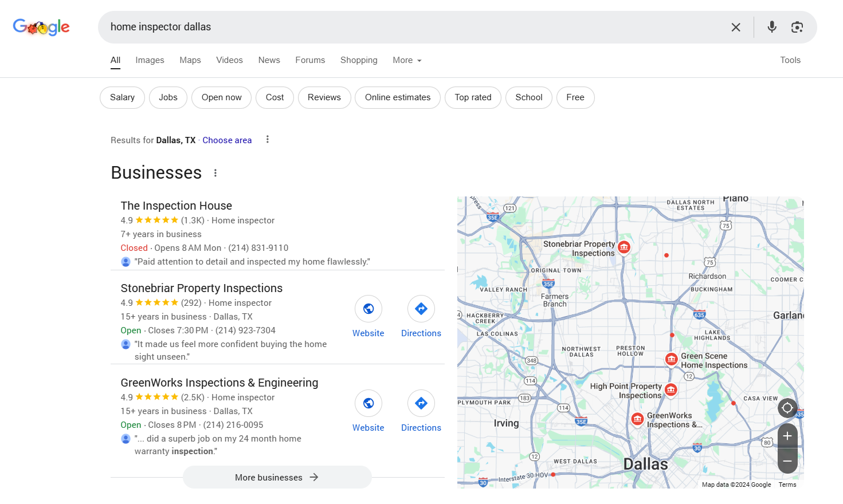Image resolution: width=843 pixels, height=504 pixels.
Task: Clear the search box text
Action: coord(736,27)
